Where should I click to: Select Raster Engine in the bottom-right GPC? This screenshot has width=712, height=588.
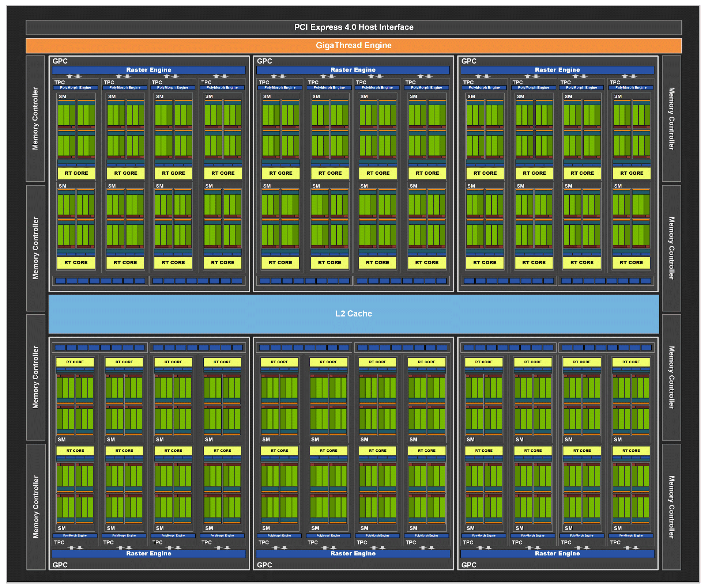[557, 554]
